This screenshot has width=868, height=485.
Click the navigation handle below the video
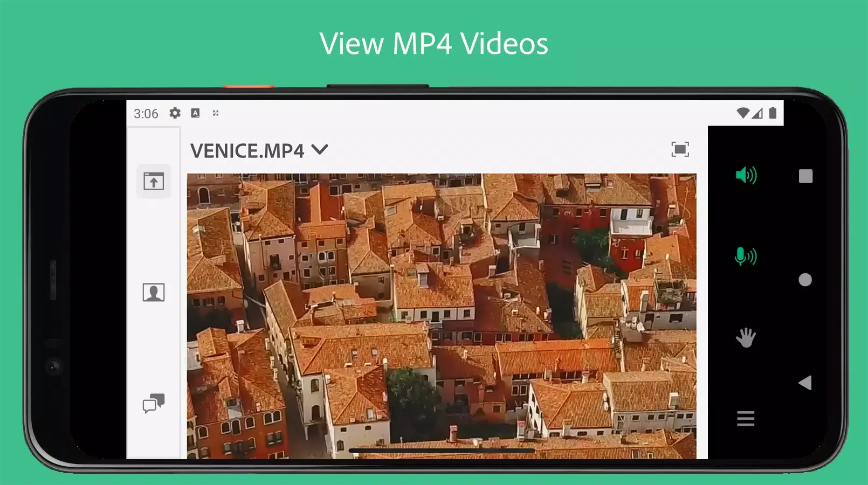(x=423, y=449)
